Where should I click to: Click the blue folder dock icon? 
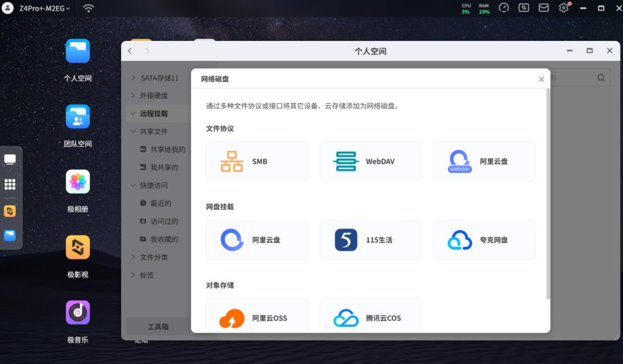[x=10, y=236]
